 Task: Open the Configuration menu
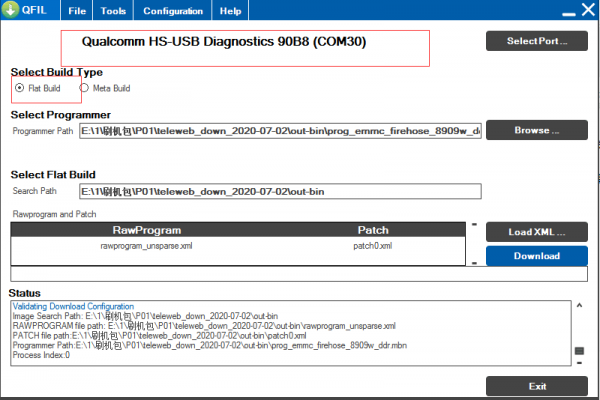[x=173, y=11]
